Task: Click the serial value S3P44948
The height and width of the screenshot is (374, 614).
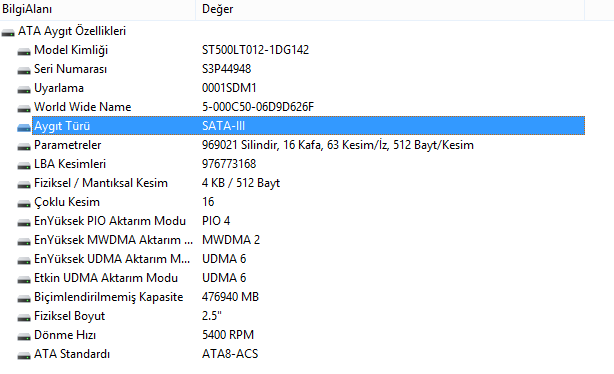Action: [x=226, y=69]
